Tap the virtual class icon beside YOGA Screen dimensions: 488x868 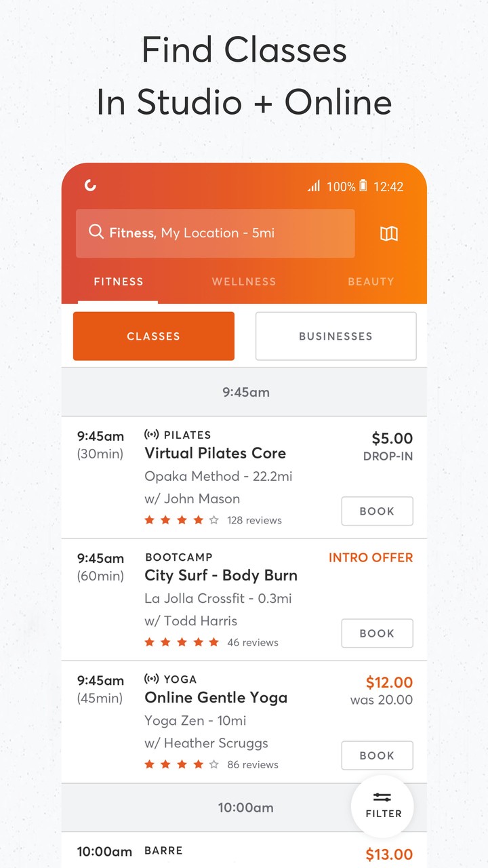point(152,679)
